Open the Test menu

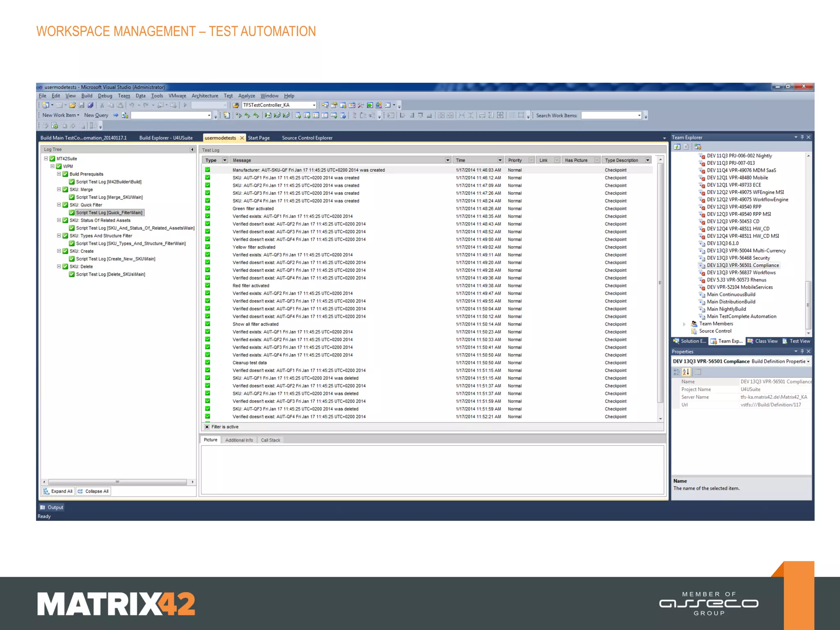(x=228, y=96)
